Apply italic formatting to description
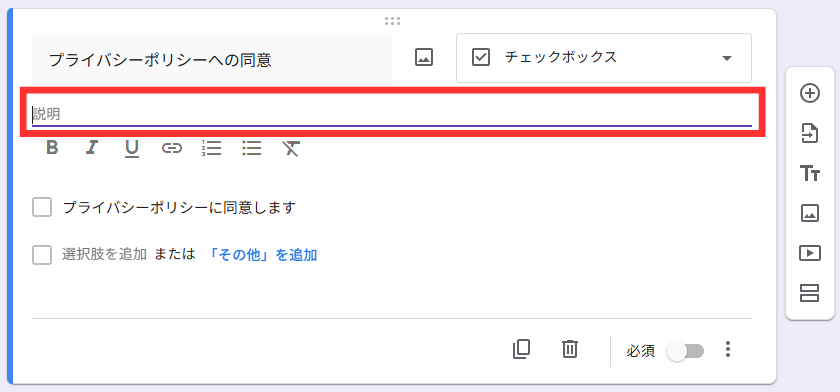The width and height of the screenshot is (840, 392). pos(92,147)
